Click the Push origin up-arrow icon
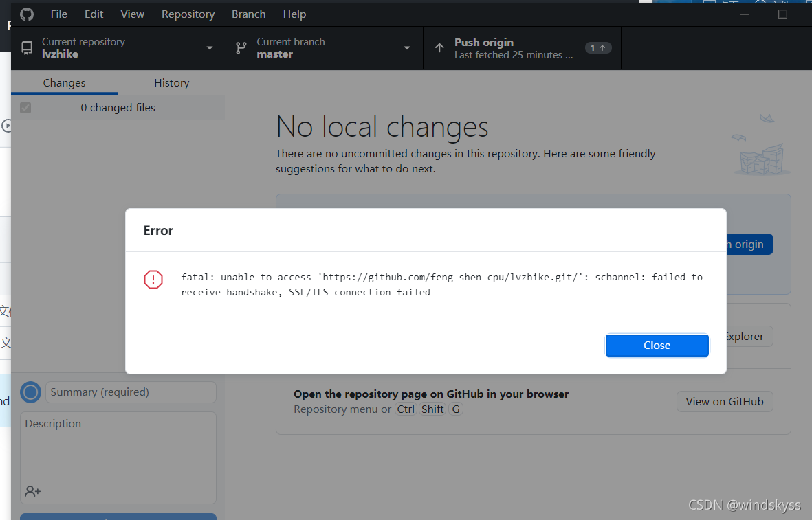This screenshot has height=520, width=812. click(x=439, y=47)
